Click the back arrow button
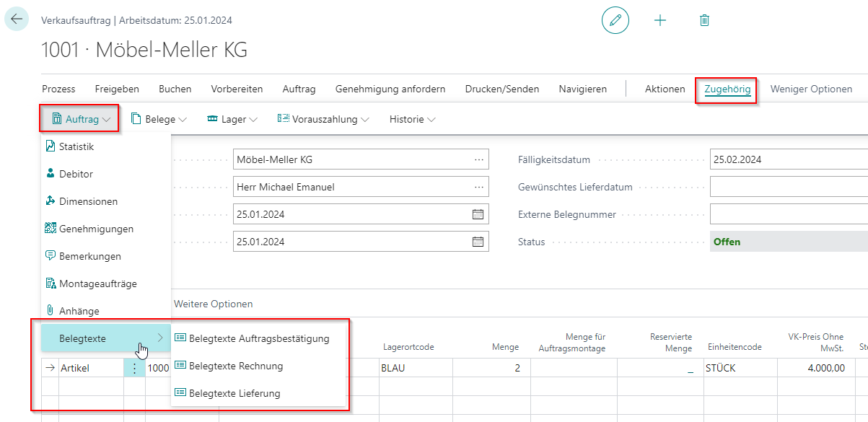Viewport: 868px width, 422px height. (x=17, y=19)
